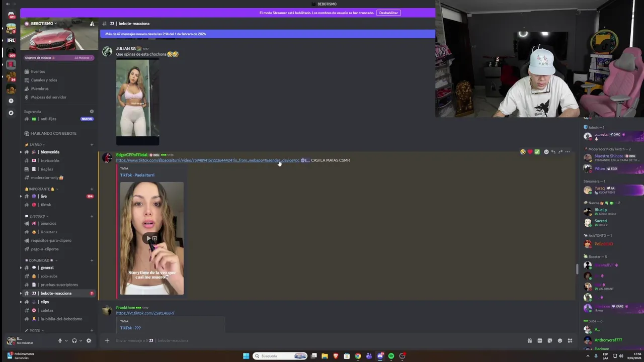
Task: Click taskbar Búsqueda search box
Action: point(280,356)
